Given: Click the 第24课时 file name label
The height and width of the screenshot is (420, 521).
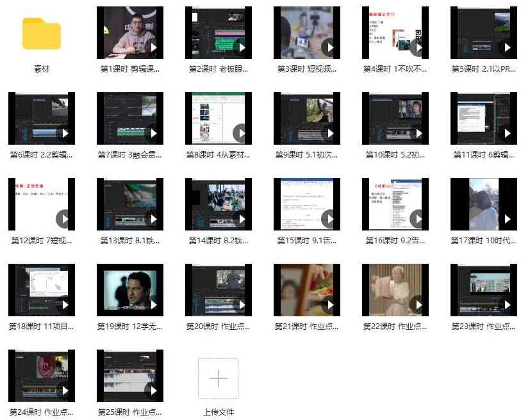Looking at the screenshot, I should pos(42,412).
